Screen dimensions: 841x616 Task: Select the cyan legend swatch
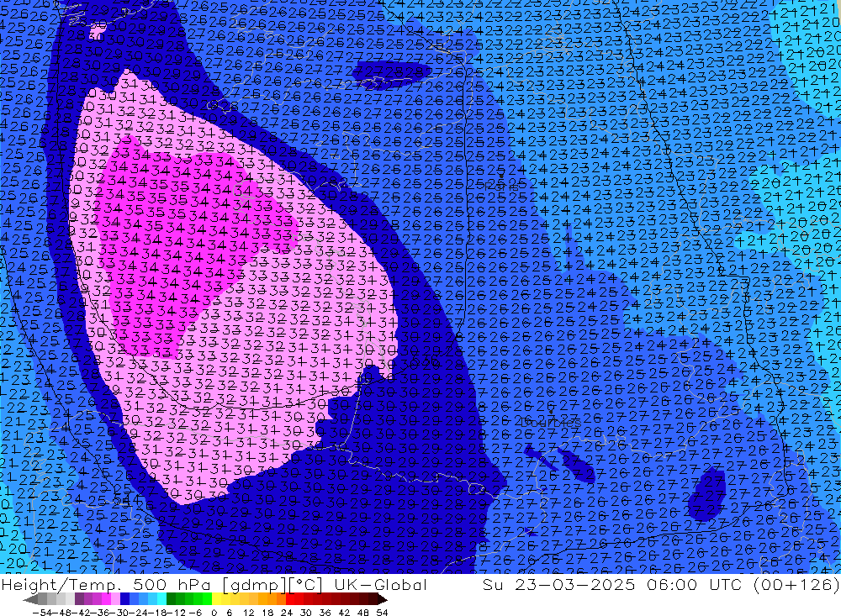point(161,600)
